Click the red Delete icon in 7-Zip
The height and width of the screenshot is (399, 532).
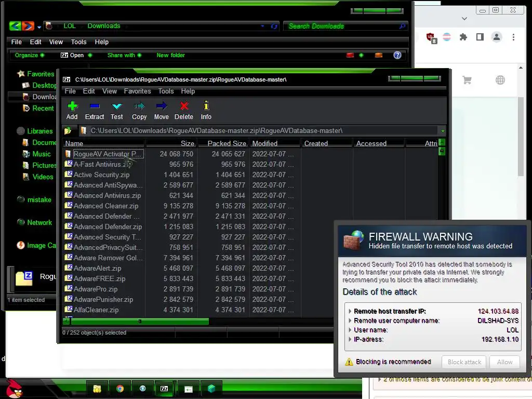[184, 107]
